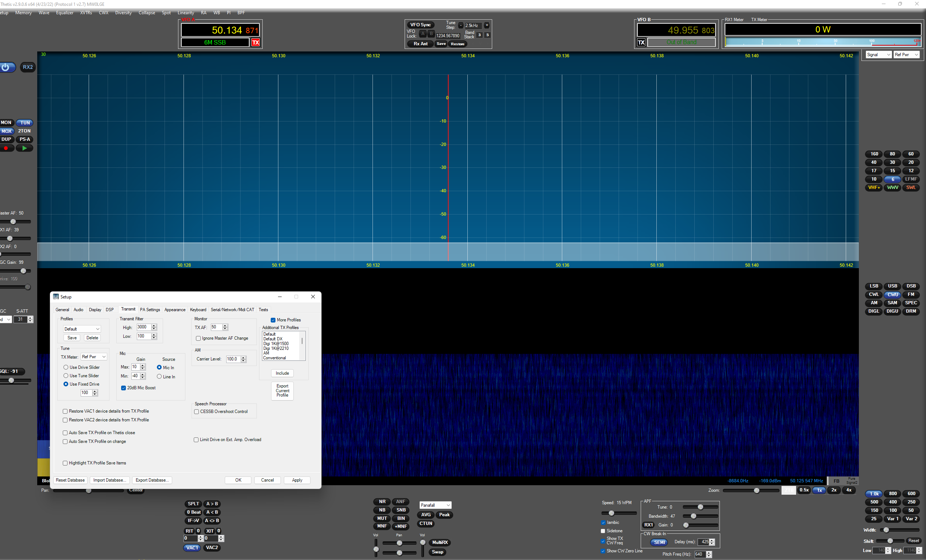The width and height of the screenshot is (926, 560).
Task: Open the Memory menu
Action: (23, 13)
